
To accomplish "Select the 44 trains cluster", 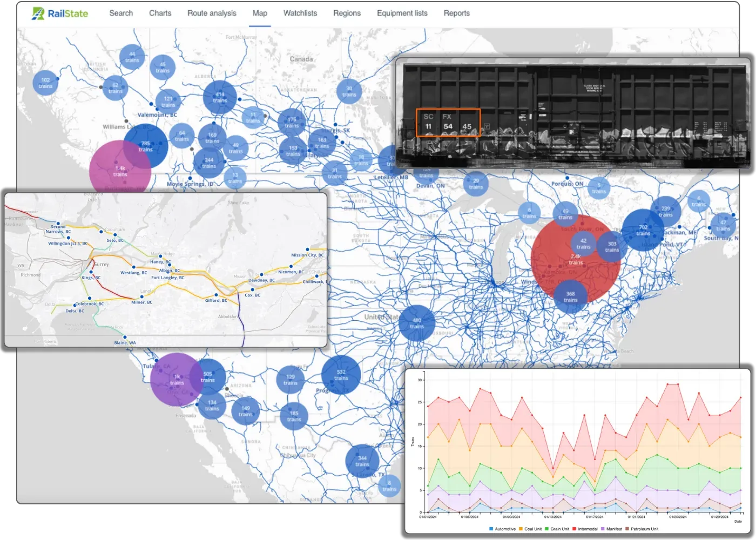I will [132, 57].
